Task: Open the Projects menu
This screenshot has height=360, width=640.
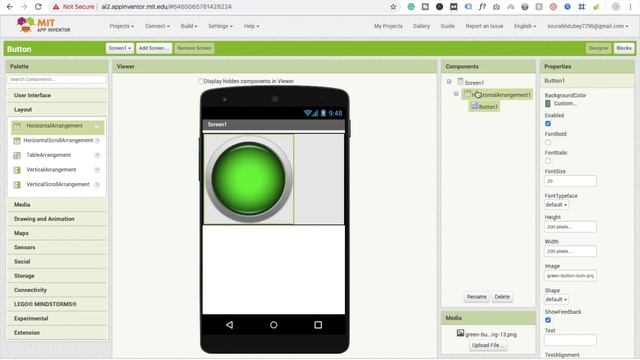Action: [x=122, y=26]
